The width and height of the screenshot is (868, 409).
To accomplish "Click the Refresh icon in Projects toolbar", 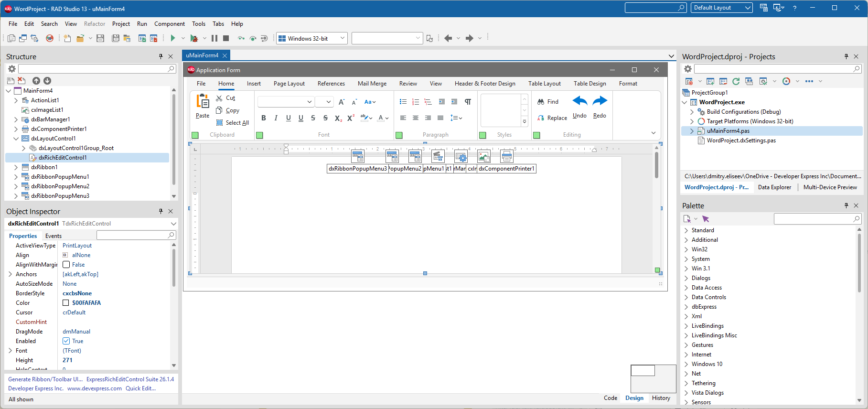I will pyautogui.click(x=736, y=81).
